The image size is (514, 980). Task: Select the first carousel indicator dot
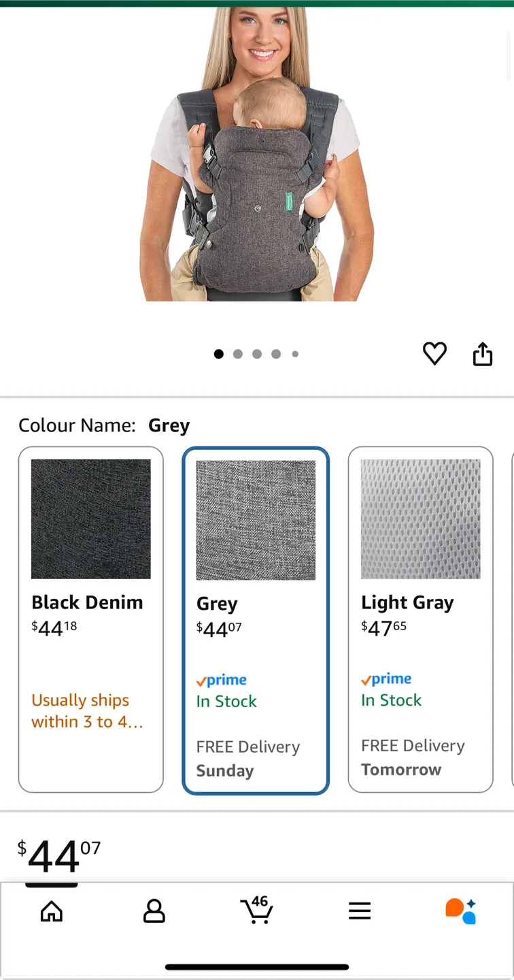tap(219, 354)
